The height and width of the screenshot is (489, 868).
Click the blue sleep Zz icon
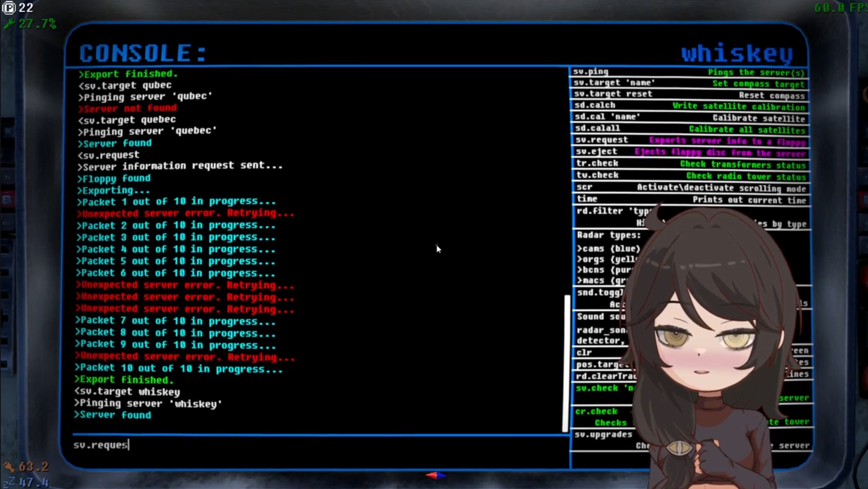[x=9, y=482]
